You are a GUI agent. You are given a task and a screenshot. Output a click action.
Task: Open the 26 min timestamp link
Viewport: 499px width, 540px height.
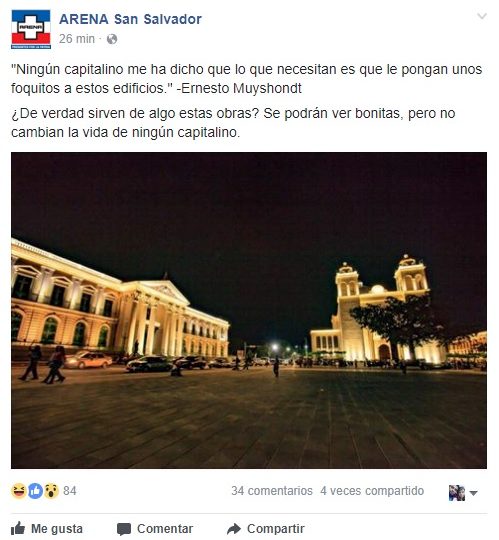(76, 39)
